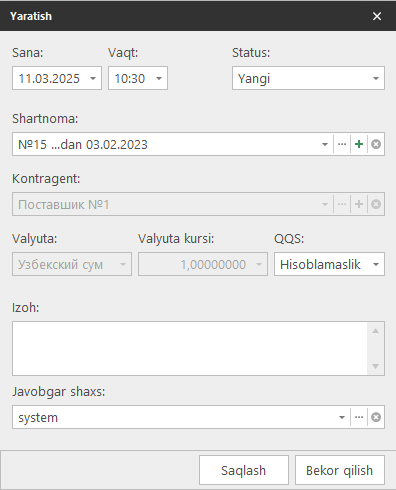
Task: Click the Izoh scrollbar up arrow
Action: pos(376,331)
